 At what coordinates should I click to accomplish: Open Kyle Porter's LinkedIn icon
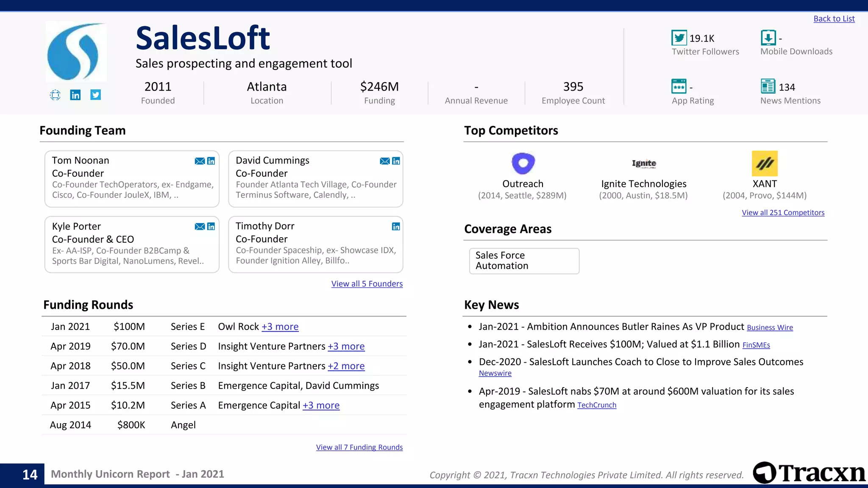click(211, 227)
